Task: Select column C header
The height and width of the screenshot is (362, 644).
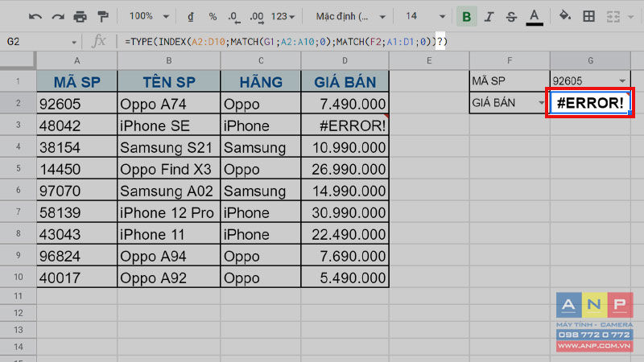Action: click(261, 61)
